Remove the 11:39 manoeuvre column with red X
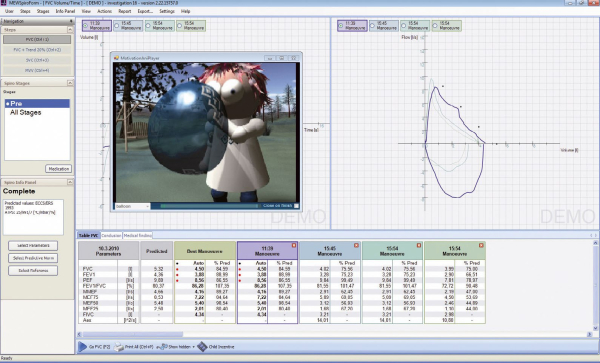This screenshot has width=600, height=363. point(294,245)
